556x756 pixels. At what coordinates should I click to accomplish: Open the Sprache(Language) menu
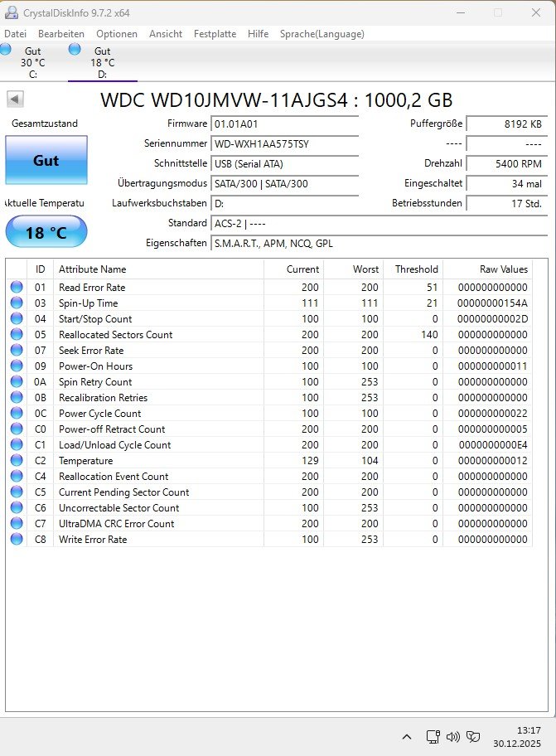322,34
